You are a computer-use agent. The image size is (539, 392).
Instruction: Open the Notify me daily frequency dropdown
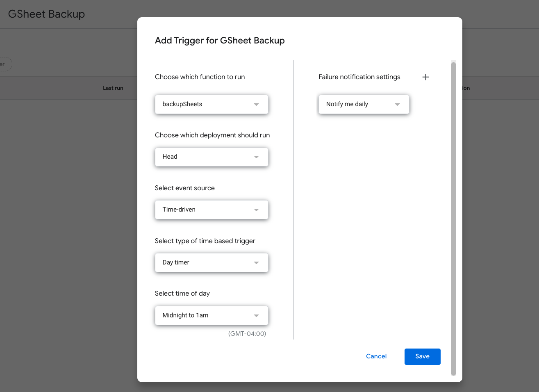click(x=357, y=104)
